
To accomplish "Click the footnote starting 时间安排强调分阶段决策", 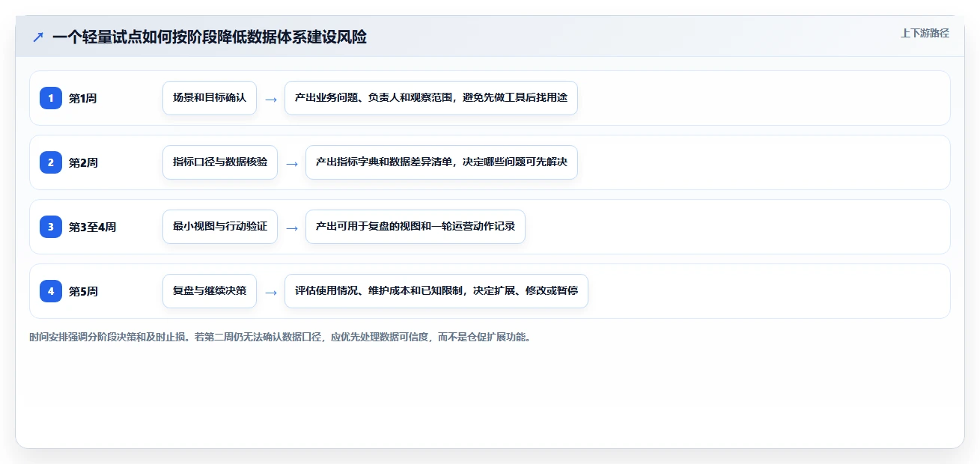I will (281, 337).
